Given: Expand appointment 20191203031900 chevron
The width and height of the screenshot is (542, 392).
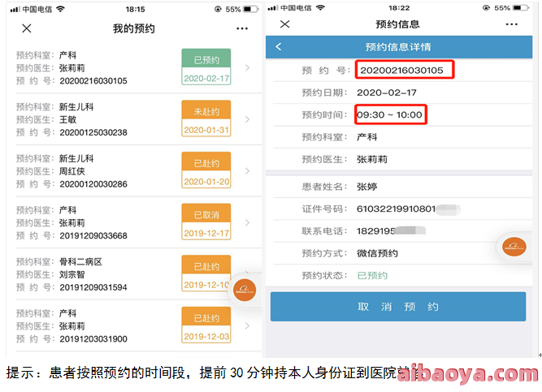Looking at the screenshot, I should click(x=247, y=326).
